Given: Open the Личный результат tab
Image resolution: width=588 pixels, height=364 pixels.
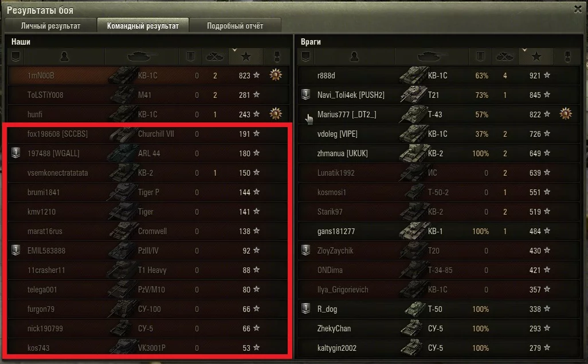Looking at the screenshot, I should point(50,26).
